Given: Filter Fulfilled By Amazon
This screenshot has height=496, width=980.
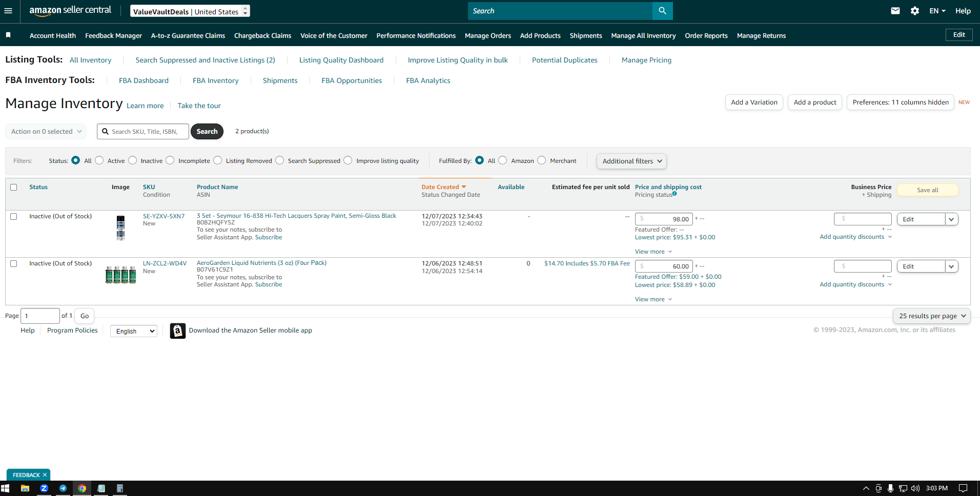Looking at the screenshot, I should [503, 160].
